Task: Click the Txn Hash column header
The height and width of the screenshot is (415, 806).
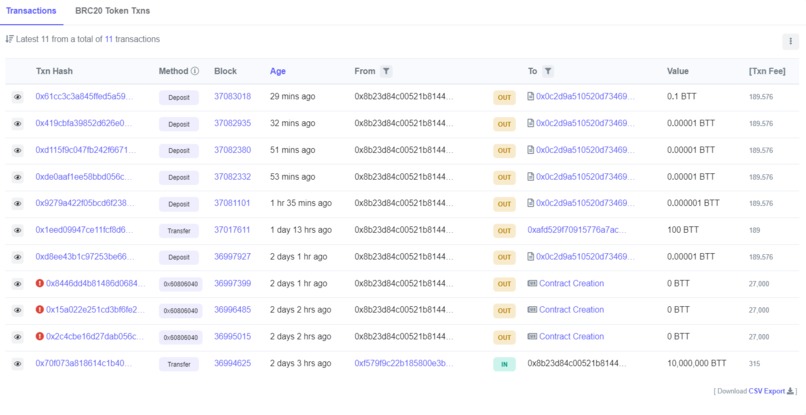Action: (x=54, y=71)
